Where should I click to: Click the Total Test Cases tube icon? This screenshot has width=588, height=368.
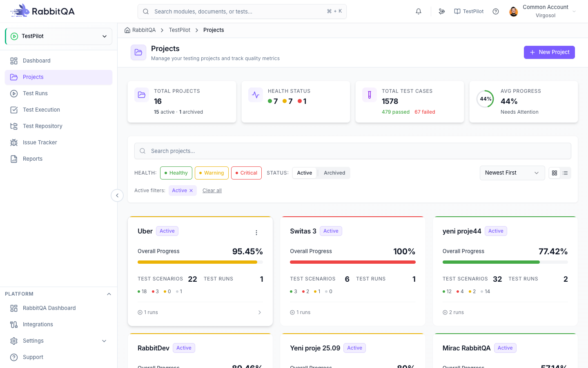370,95
